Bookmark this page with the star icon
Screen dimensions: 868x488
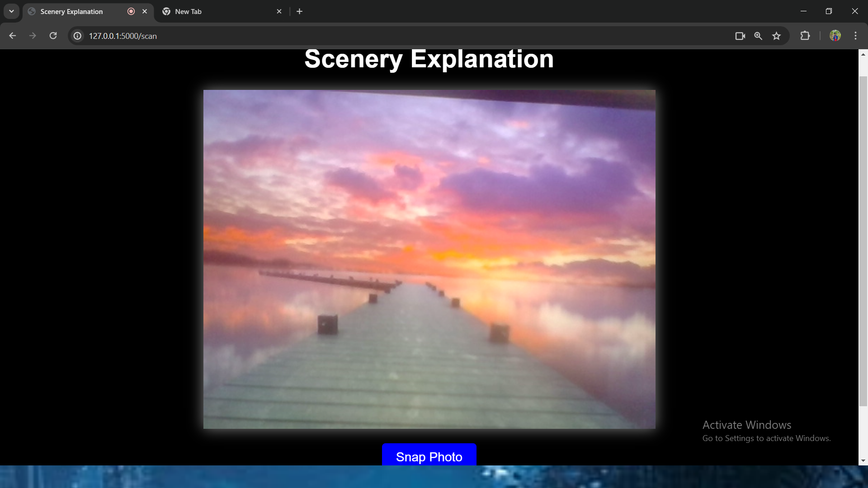pyautogui.click(x=776, y=36)
